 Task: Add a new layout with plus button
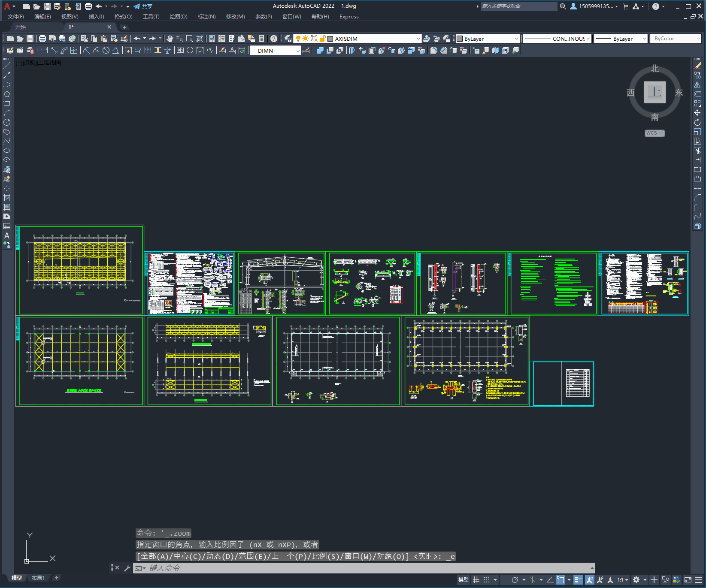tap(56, 578)
